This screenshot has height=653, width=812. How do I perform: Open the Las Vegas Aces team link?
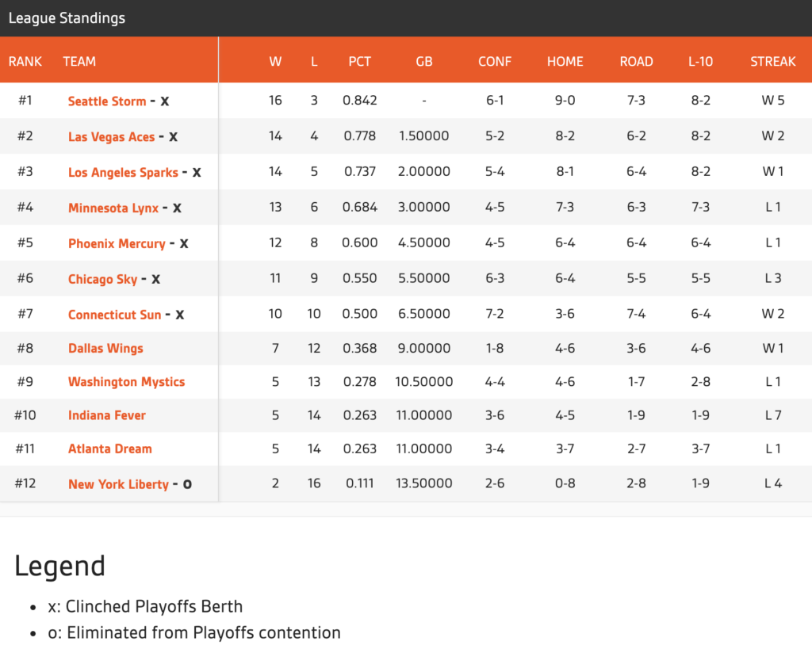[x=111, y=136]
